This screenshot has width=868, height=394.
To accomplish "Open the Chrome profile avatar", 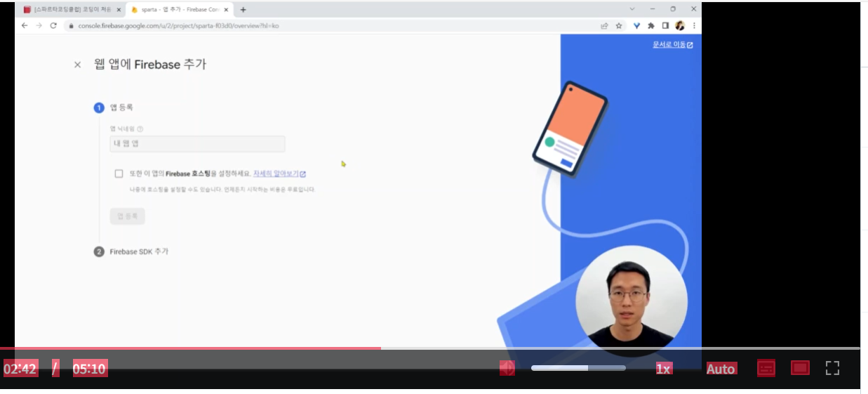I will (x=680, y=25).
